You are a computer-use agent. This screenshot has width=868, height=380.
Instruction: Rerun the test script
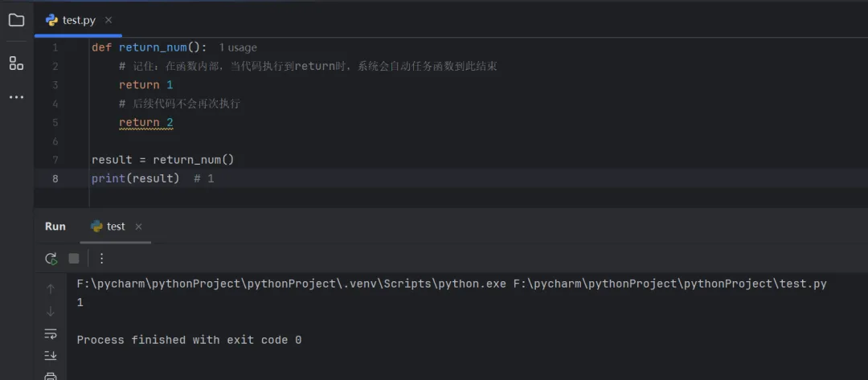51,259
